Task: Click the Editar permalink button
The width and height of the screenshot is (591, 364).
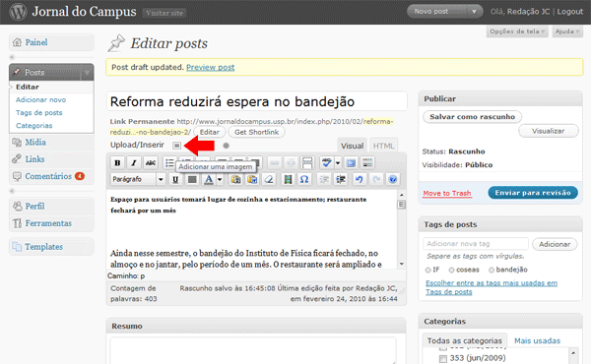Action: [x=209, y=132]
